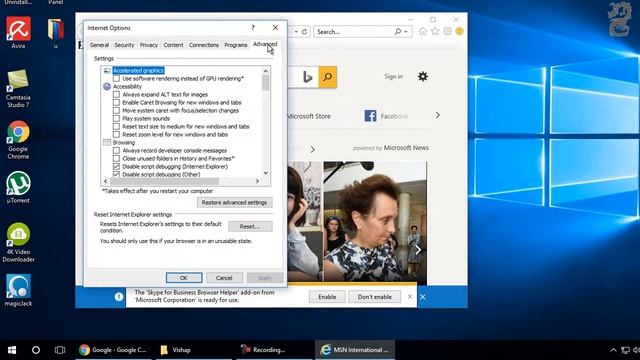This screenshot has height=360, width=640.
Task: Open the uTorrent desktop shortcut
Action: 18,187
